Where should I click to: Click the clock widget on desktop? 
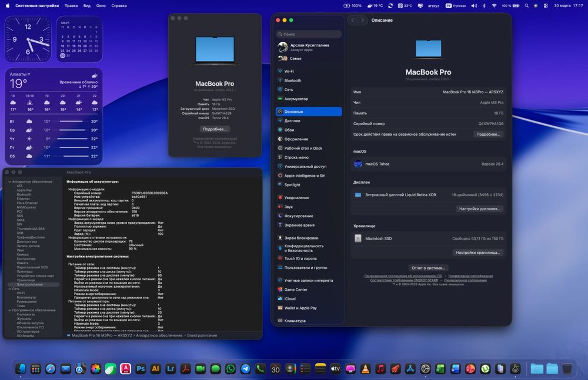(x=28, y=39)
